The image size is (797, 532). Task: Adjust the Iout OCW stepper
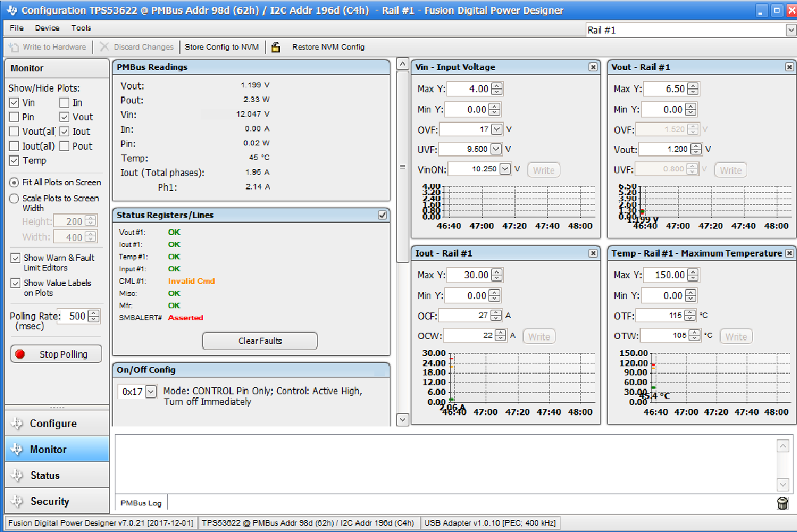point(500,336)
